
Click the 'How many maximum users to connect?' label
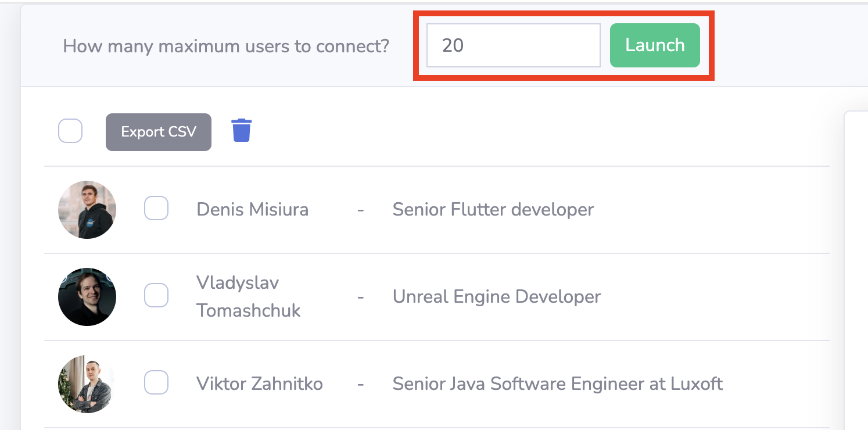226,46
